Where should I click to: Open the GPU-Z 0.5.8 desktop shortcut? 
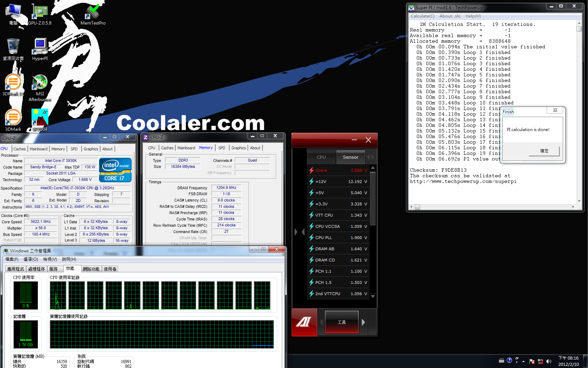[40, 14]
